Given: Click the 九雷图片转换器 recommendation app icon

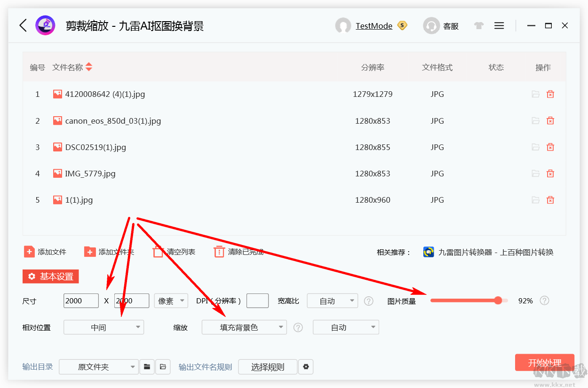Looking at the screenshot, I should [429, 252].
